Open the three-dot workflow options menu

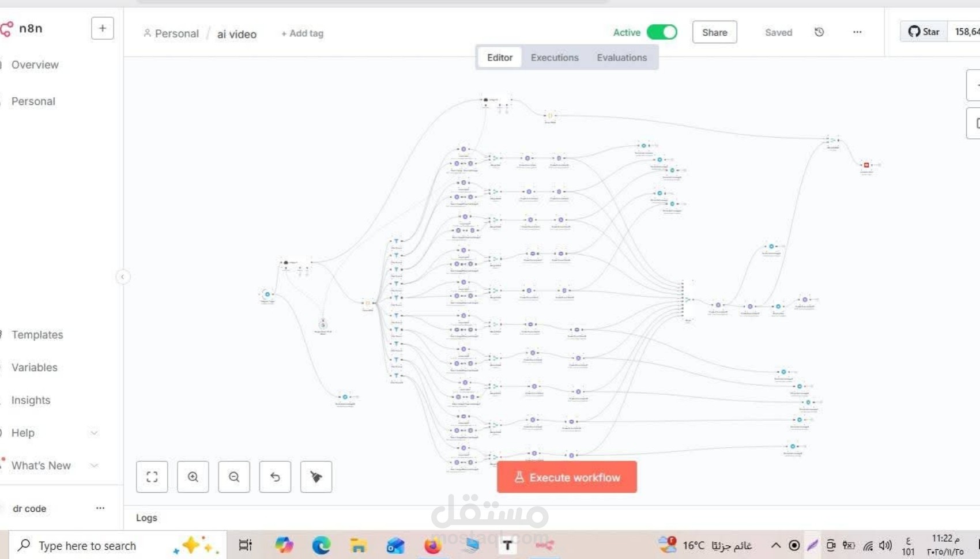[x=857, y=32]
